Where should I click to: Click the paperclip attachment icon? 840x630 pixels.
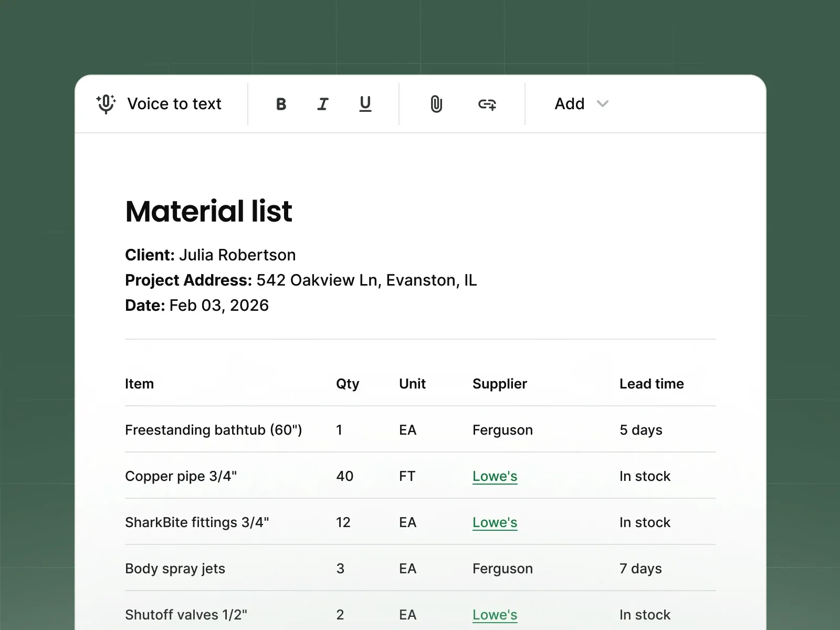click(x=437, y=104)
